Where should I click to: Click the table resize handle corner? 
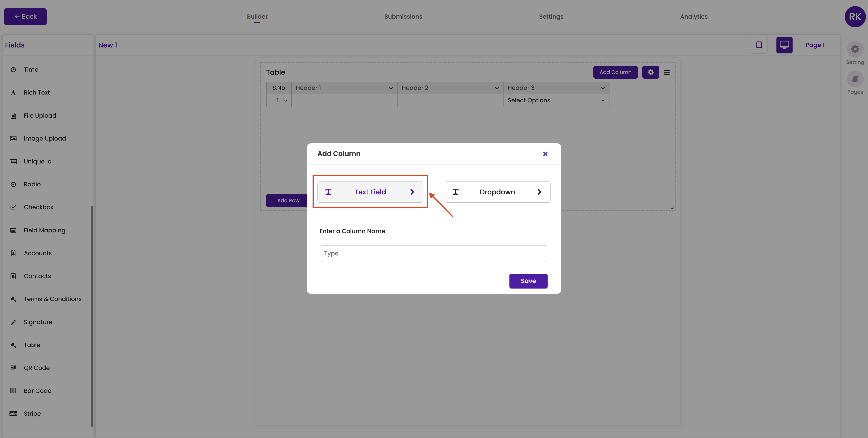tap(672, 207)
